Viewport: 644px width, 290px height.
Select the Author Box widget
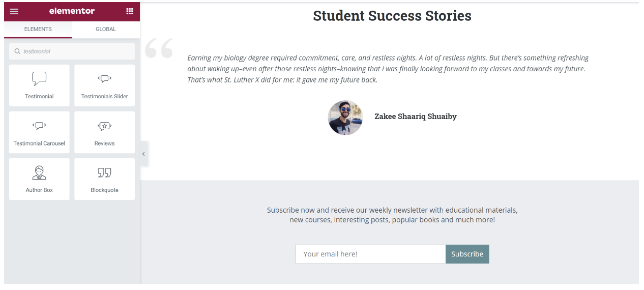(39, 179)
